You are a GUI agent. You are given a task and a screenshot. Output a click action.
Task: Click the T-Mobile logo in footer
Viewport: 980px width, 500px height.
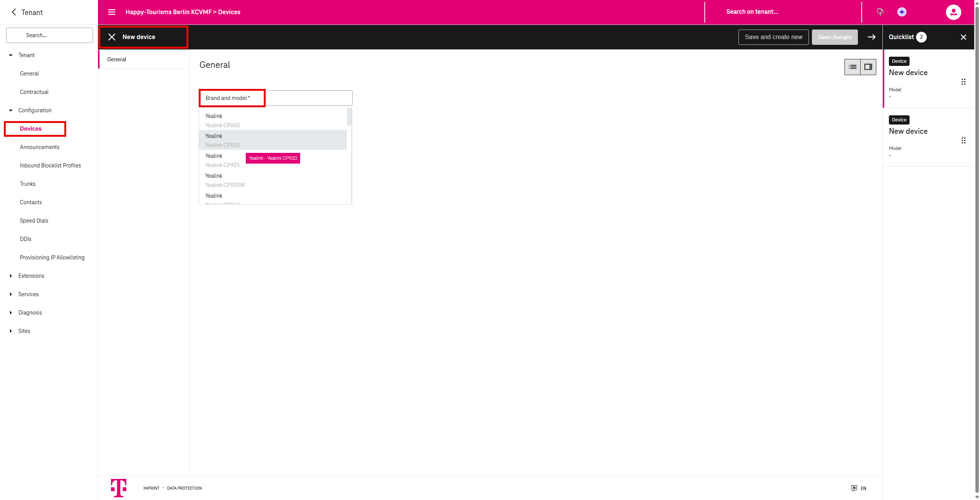coord(119,488)
